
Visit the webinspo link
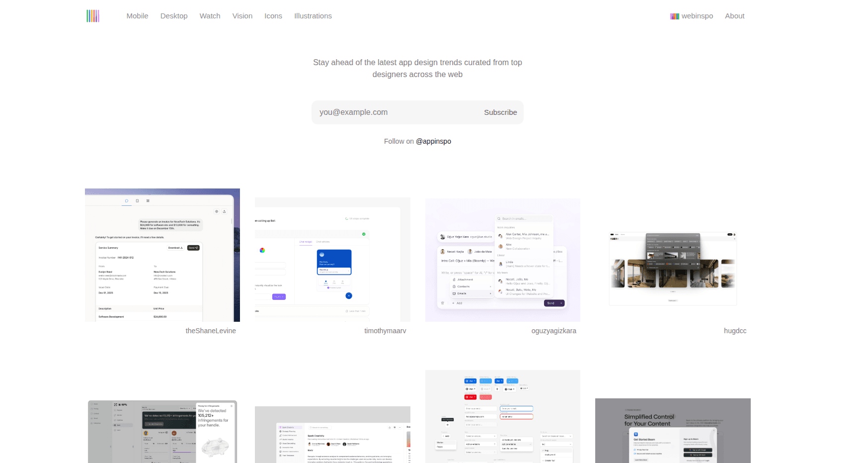pyautogui.click(x=697, y=16)
